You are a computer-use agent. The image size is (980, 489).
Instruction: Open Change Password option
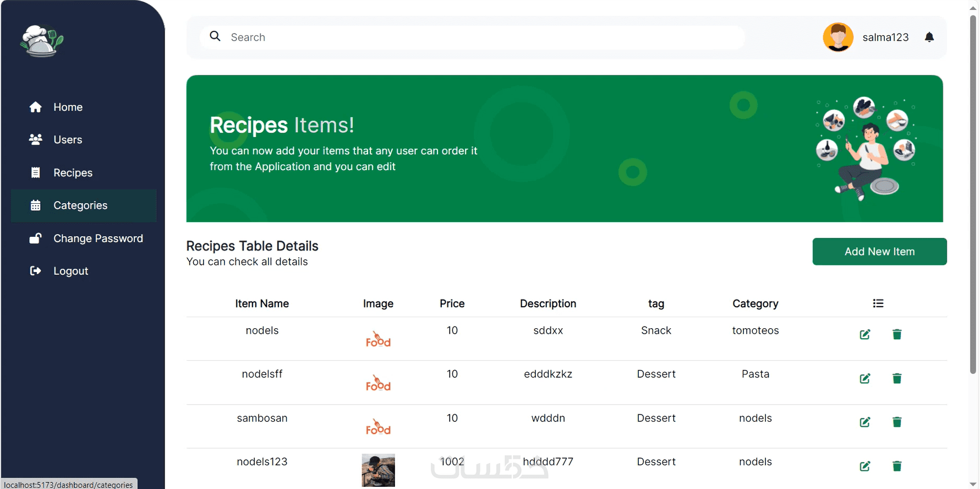click(98, 238)
